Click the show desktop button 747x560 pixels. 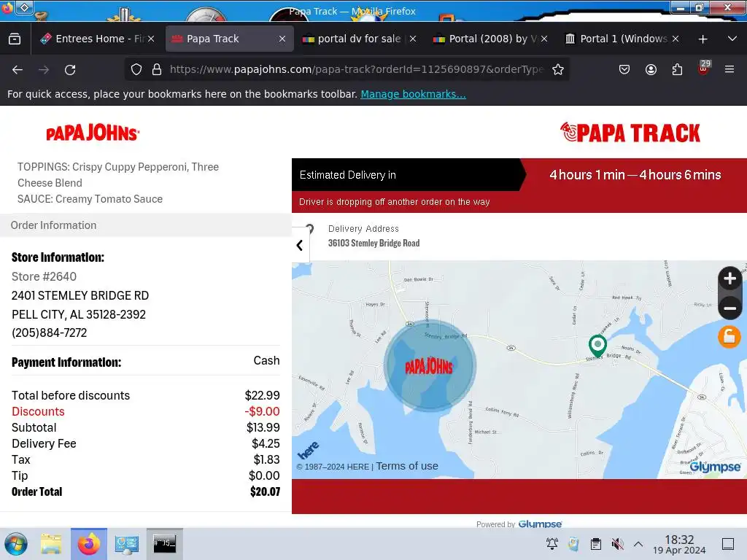point(728,544)
